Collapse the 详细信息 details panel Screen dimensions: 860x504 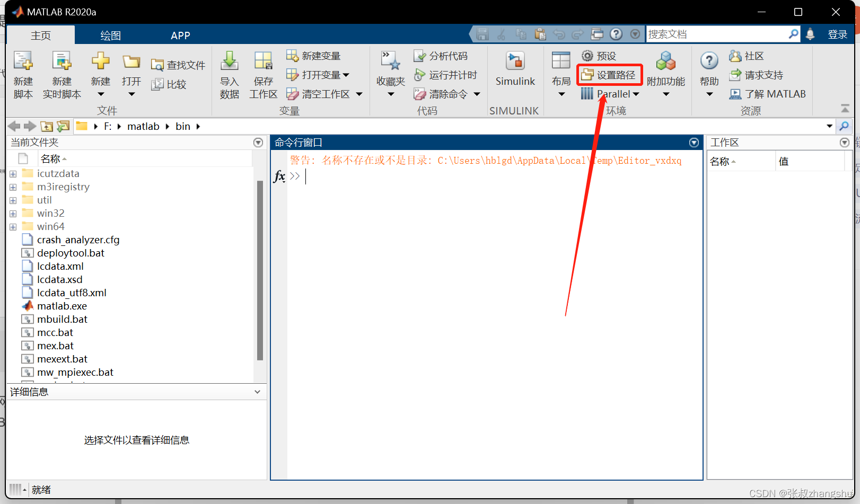258,392
